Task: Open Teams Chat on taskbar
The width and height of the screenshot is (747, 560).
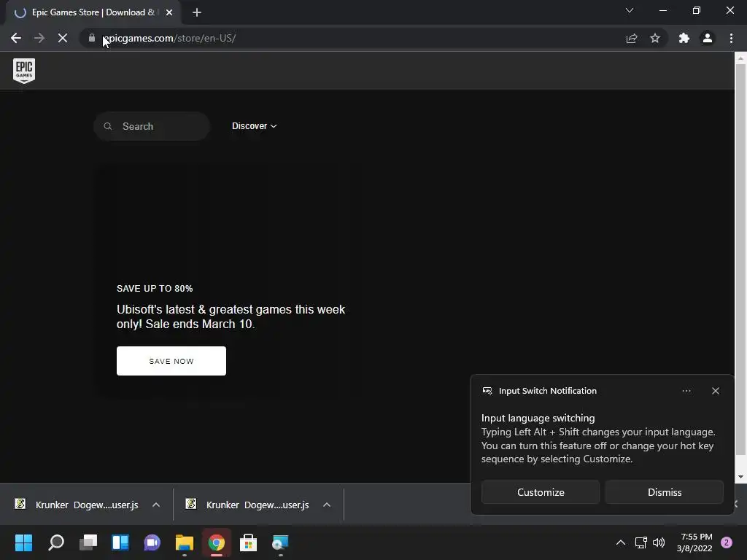Action: click(x=152, y=542)
